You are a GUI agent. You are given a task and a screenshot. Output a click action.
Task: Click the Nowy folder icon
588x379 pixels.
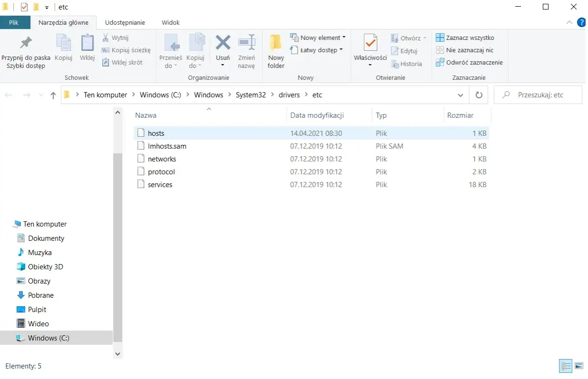click(276, 43)
